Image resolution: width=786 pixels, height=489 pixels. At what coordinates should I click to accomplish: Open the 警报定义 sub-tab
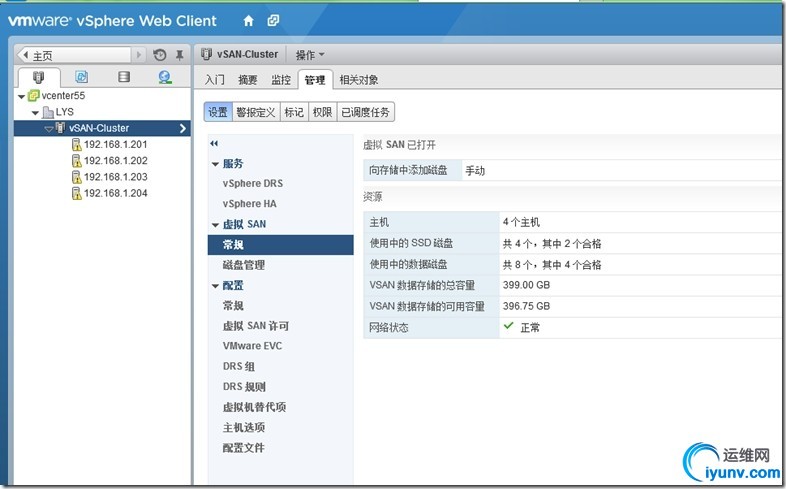tap(256, 112)
